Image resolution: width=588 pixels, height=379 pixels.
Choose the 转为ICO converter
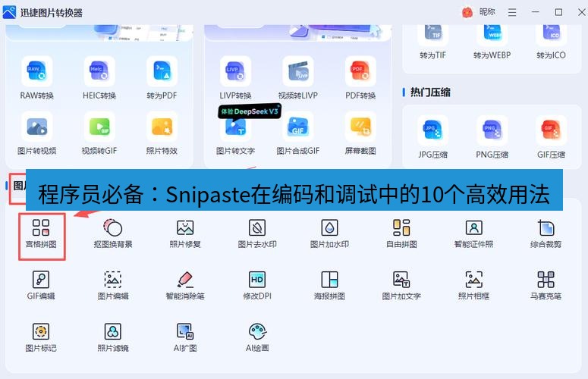click(551, 42)
